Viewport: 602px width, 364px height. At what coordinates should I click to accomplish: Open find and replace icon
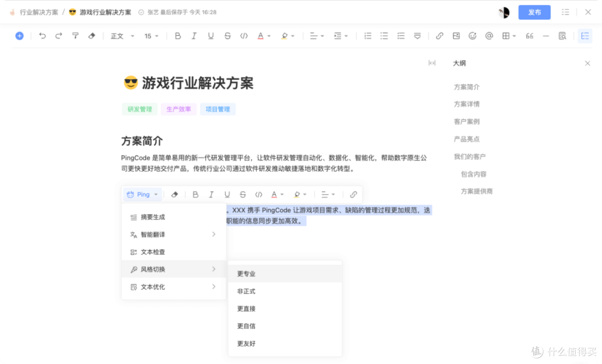click(562, 36)
